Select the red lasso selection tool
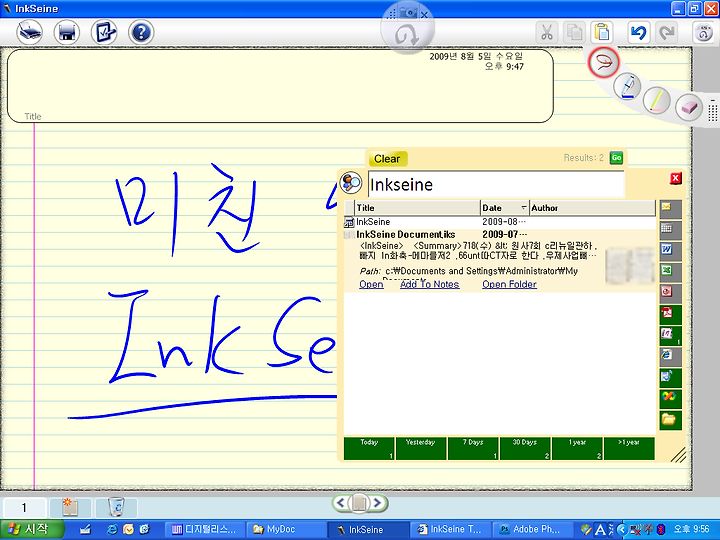720x540 pixels. [604, 62]
